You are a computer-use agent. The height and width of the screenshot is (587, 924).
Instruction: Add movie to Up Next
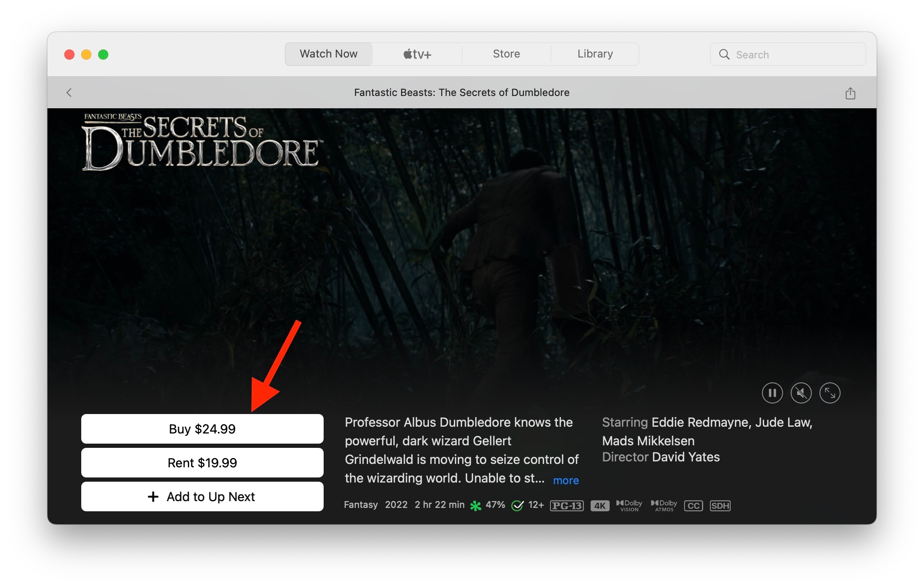(x=202, y=496)
